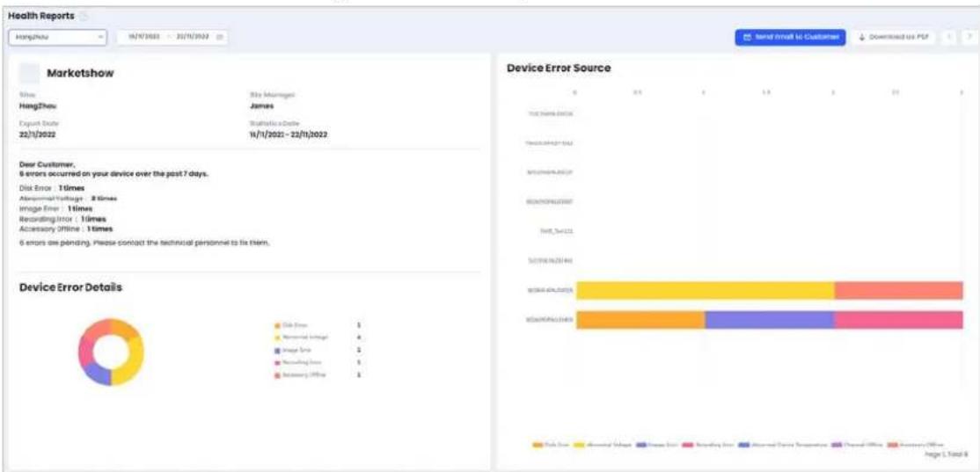Toggle Disk Error in the bar chart legend

[550, 445]
